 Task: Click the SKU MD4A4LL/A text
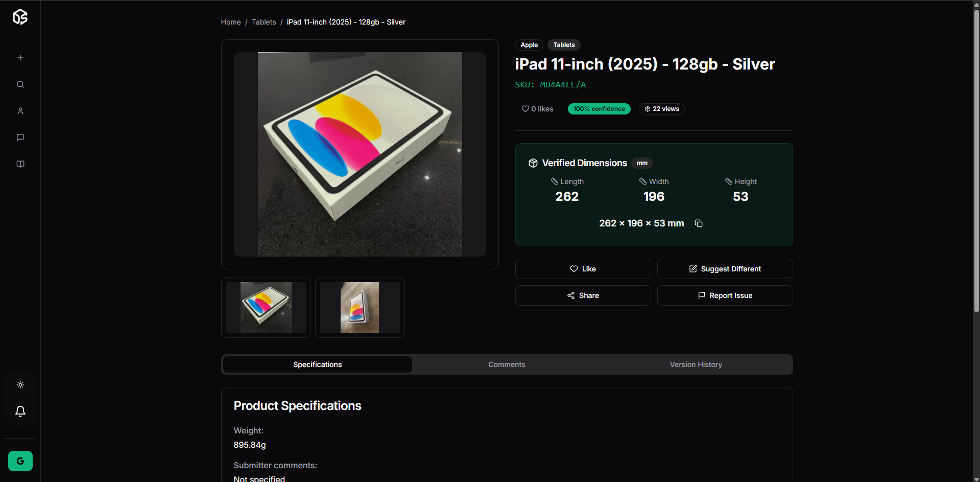coord(551,85)
